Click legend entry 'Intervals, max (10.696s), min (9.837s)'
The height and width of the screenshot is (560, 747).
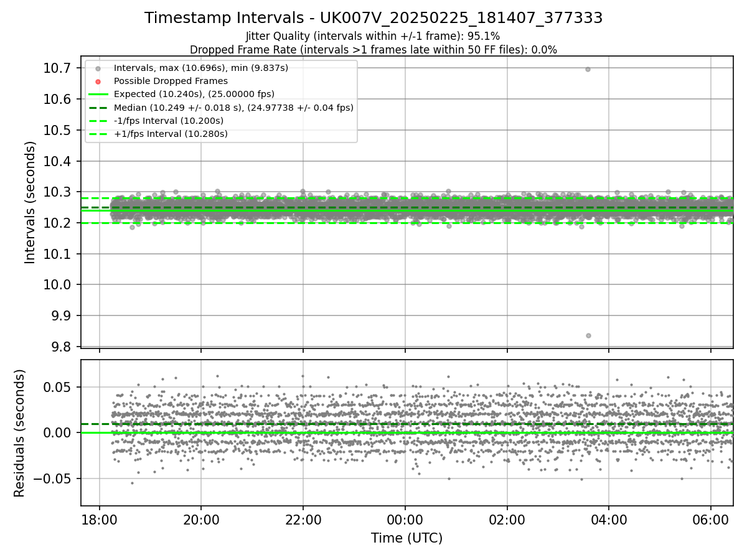pos(201,68)
